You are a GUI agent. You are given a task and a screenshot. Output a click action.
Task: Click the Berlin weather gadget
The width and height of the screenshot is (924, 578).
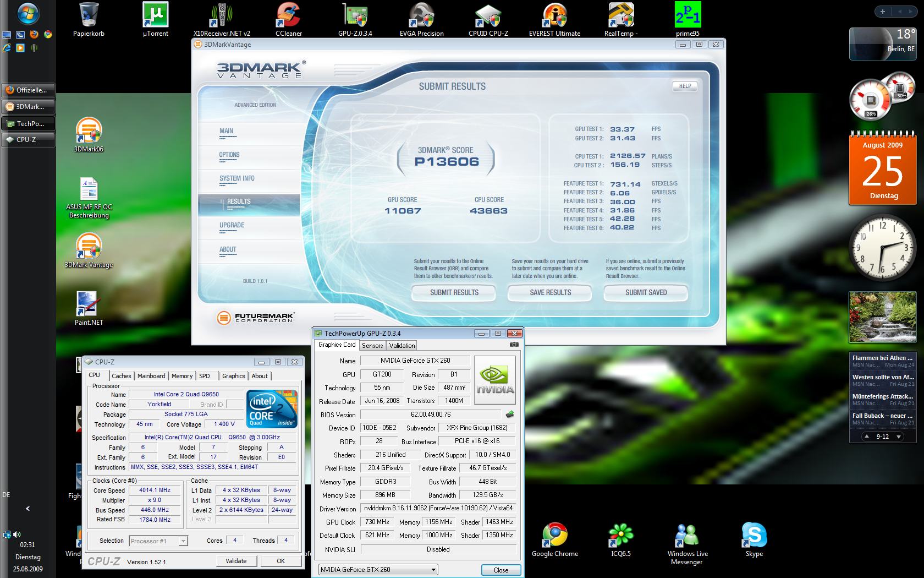882,43
